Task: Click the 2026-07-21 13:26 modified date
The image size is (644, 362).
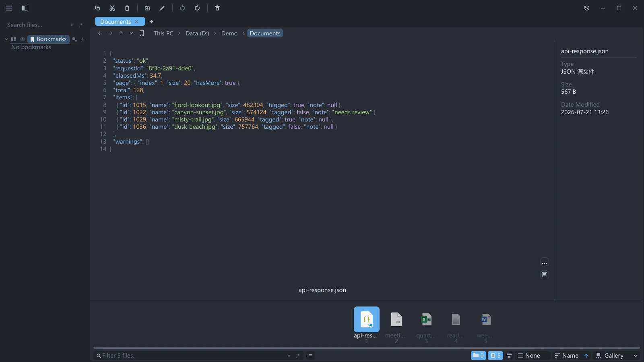Action: (585, 112)
